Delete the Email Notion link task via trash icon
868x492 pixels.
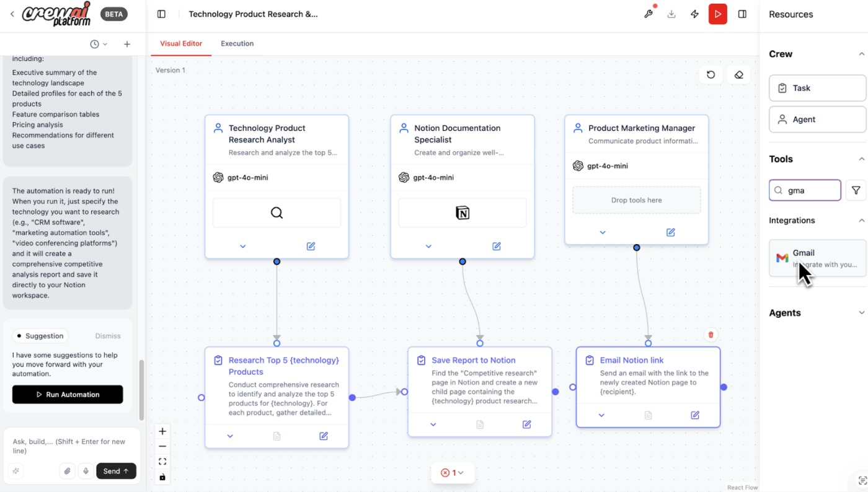[x=711, y=335]
